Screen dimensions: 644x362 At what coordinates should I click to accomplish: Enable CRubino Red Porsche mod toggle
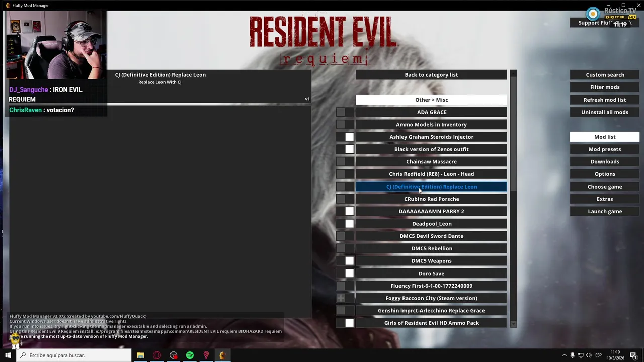345,199
